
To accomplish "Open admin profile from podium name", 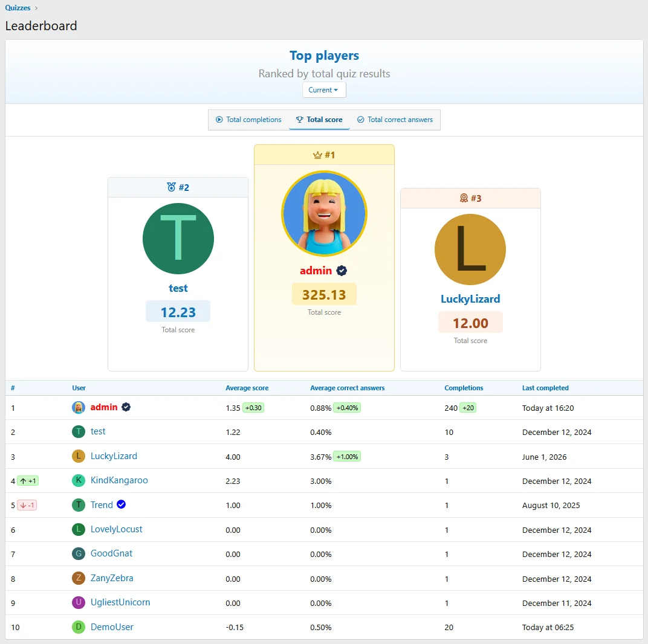I will (x=316, y=271).
